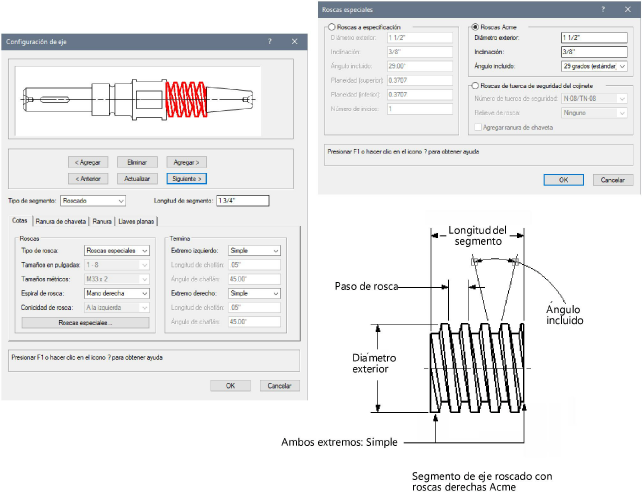Choose Roscas de tuerca de seguridad option
This screenshot has width=642, height=498.
tap(474, 85)
